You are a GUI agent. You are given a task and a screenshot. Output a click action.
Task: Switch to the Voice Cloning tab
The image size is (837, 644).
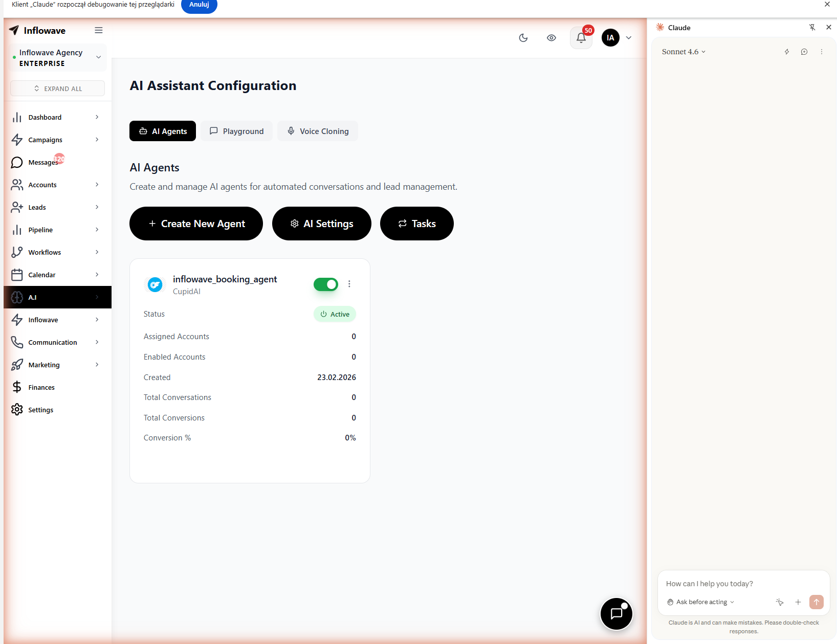[x=318, y=131]
